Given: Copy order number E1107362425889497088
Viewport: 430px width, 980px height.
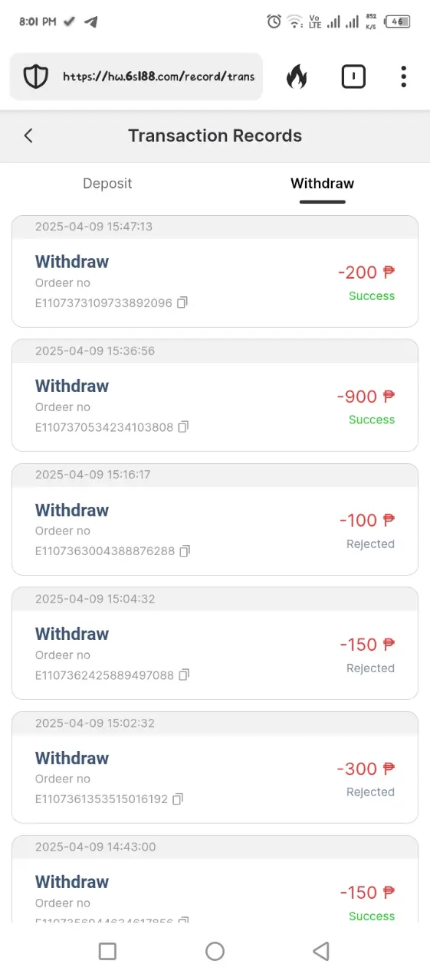Looking at the screenshot, I should pyautogui.click(x=184, y=675).
